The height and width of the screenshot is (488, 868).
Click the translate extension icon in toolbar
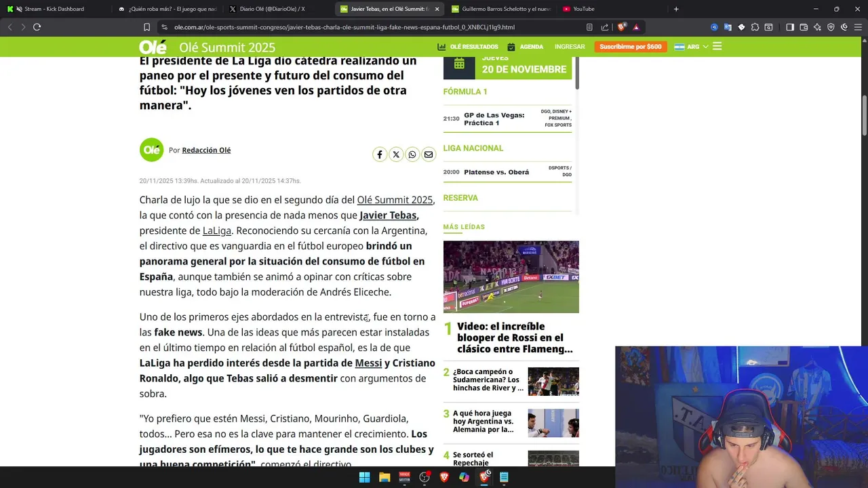click(728, 27)
